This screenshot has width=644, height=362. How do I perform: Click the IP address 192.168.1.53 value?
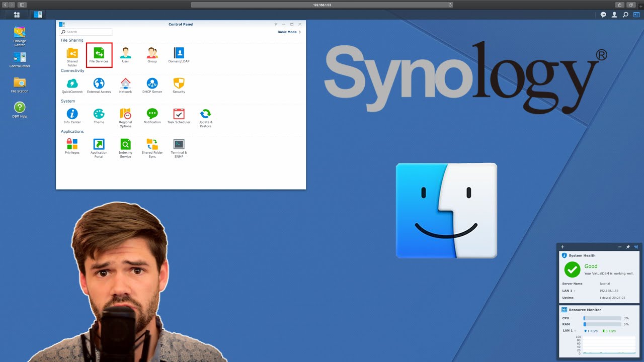[x=609, y=291]
